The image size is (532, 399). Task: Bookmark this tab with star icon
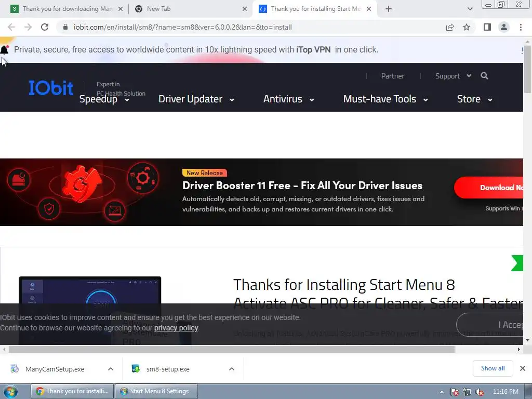(x=467, y=27)
